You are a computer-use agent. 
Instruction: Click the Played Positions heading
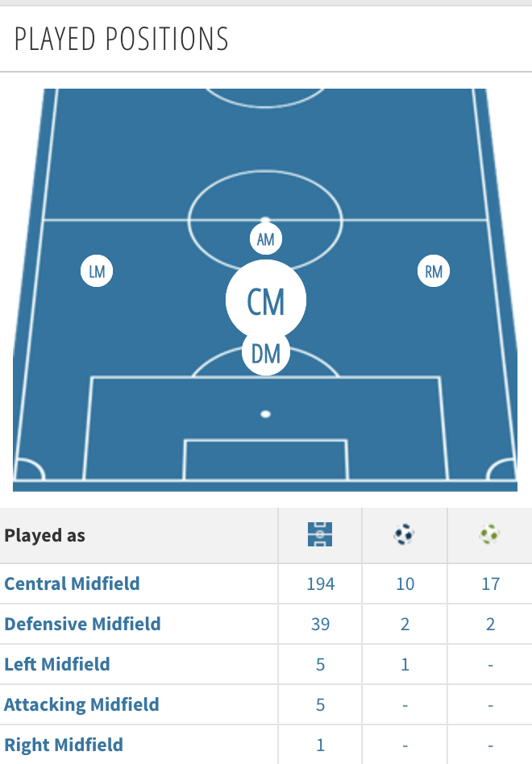[121, 39]
